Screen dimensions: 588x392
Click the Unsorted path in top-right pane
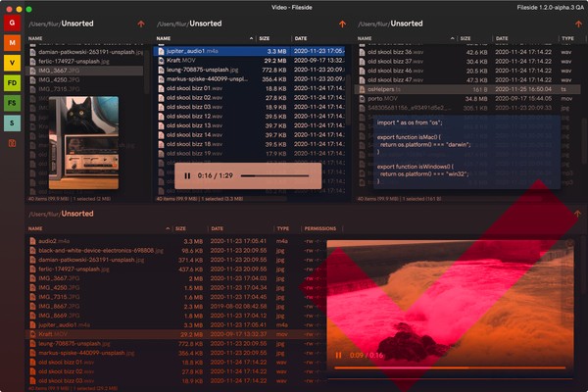click(407, 24)
